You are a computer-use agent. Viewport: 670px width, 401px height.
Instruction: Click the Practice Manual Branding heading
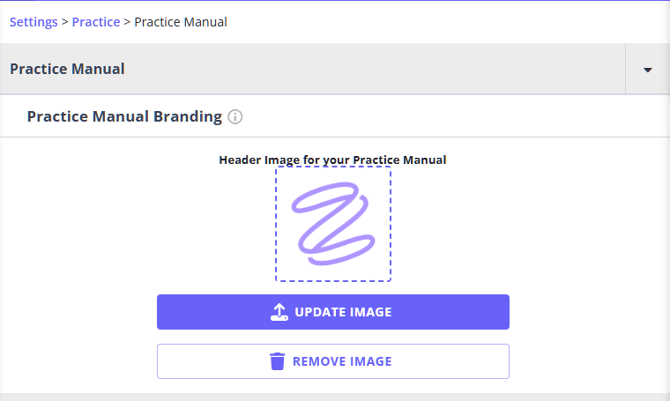click(124, 116)
